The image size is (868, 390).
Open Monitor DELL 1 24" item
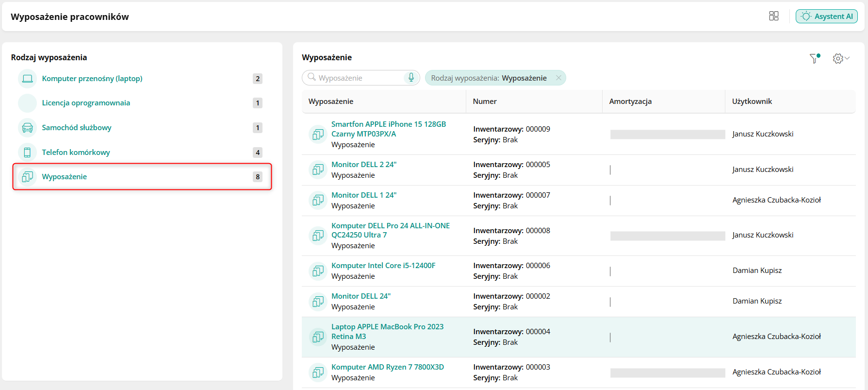[x=364, y=195]
